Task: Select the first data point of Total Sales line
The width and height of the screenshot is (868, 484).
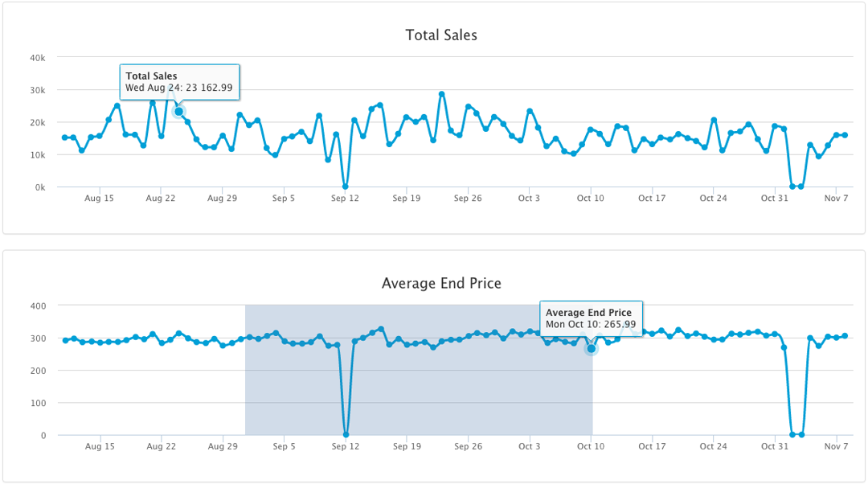Action: 65,137
